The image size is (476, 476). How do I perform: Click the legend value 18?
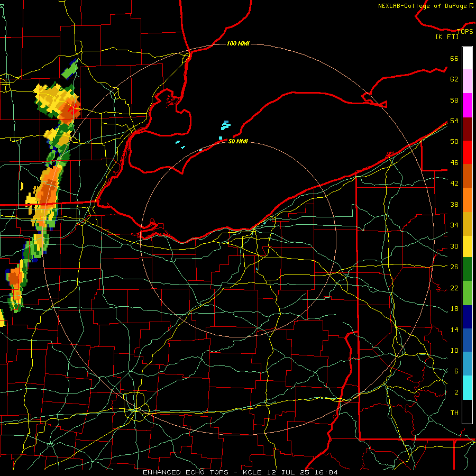[454, 309]
